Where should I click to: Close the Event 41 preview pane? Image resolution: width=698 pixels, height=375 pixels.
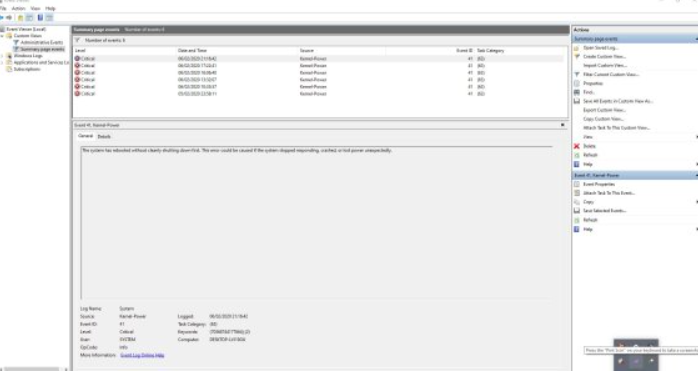[563, 125]
